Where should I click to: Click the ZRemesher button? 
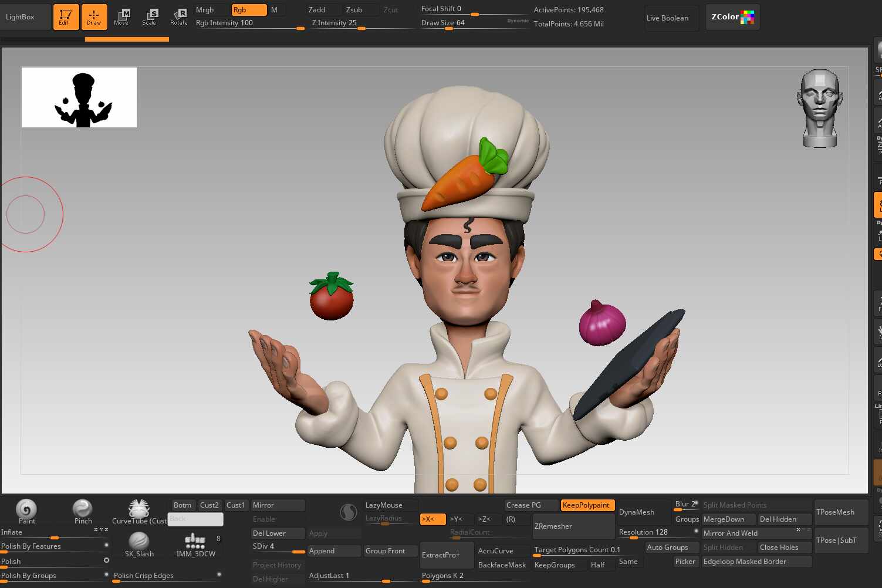(x=573, y=526)
